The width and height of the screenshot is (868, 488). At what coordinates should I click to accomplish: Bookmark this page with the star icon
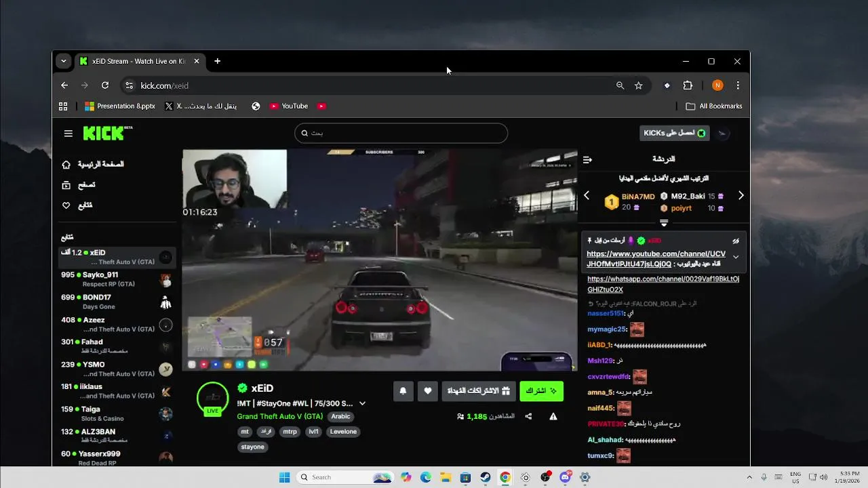638,85
